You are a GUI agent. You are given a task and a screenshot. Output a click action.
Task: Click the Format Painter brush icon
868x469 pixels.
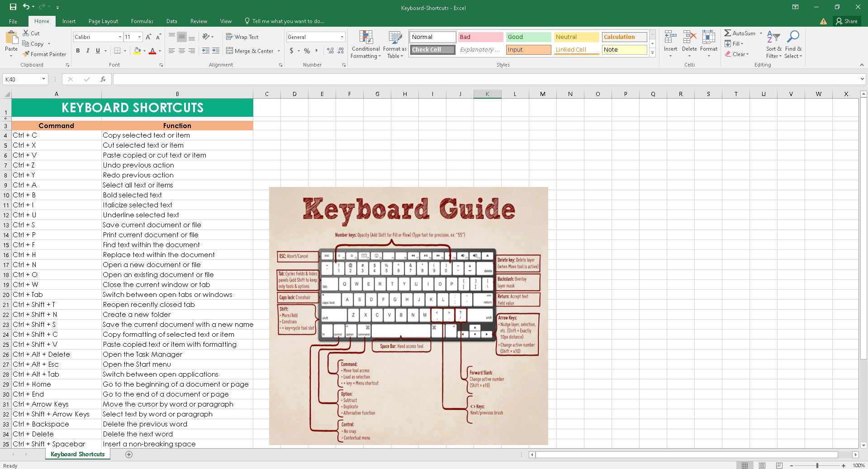click(26, 54)
